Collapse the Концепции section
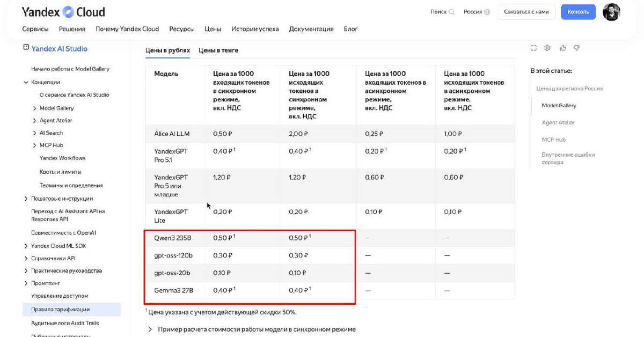 click(26, 82)
